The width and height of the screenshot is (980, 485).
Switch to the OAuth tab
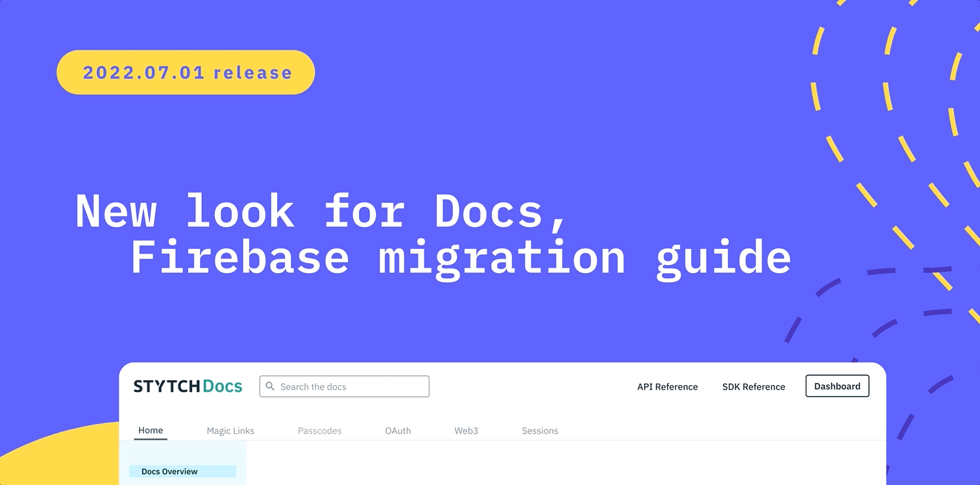(398, 431)
